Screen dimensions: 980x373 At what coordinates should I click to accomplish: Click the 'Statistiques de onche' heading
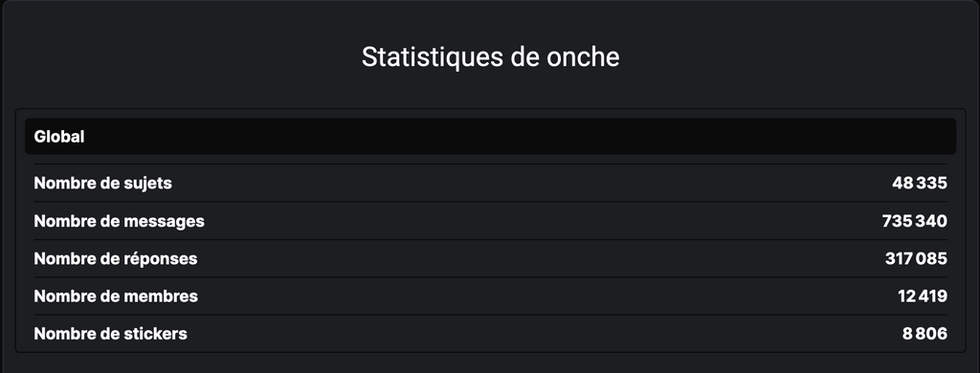click(x=490, y=56)
